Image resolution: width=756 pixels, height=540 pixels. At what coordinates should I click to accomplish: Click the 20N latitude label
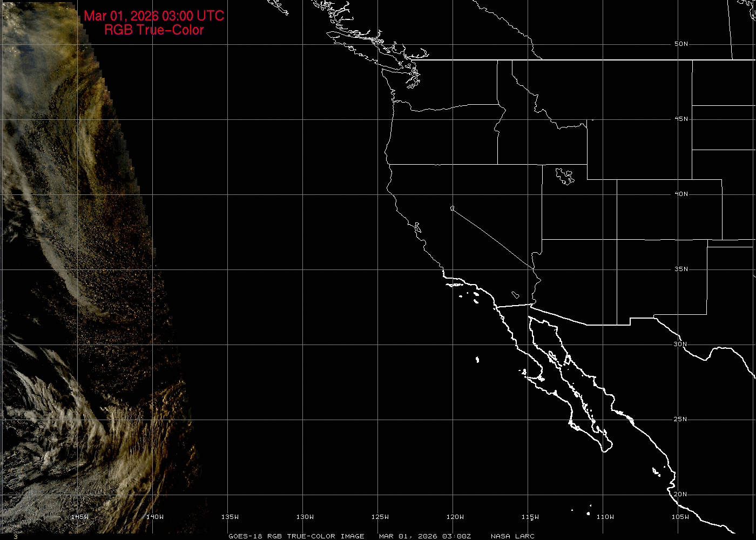[680, 495]
